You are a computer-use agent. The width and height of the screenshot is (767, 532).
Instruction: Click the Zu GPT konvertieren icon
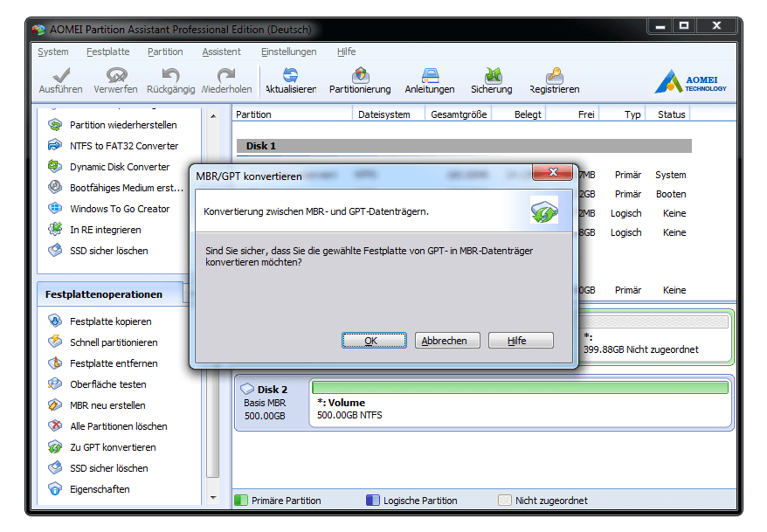coord(55,447)
